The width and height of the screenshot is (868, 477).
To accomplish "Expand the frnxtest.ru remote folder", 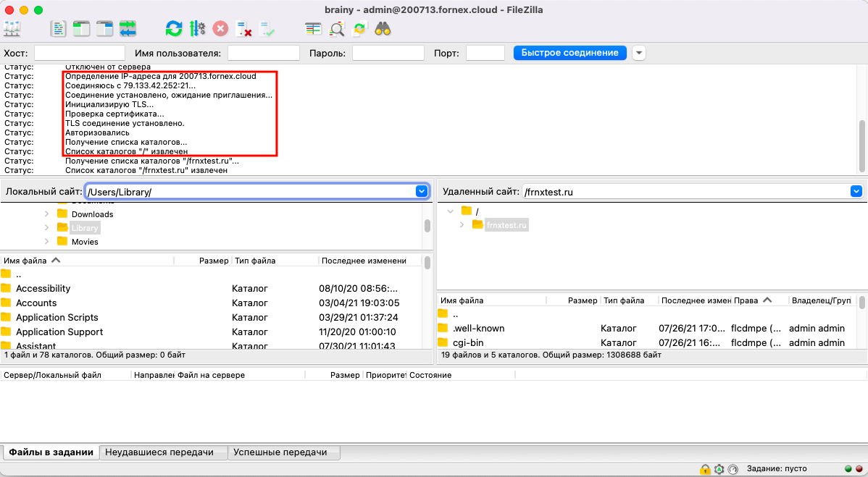I will pos(462,225).
